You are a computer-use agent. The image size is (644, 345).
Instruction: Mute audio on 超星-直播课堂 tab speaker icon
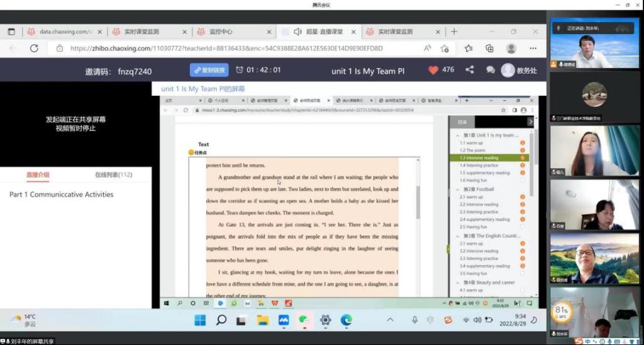tap(297, 31)
